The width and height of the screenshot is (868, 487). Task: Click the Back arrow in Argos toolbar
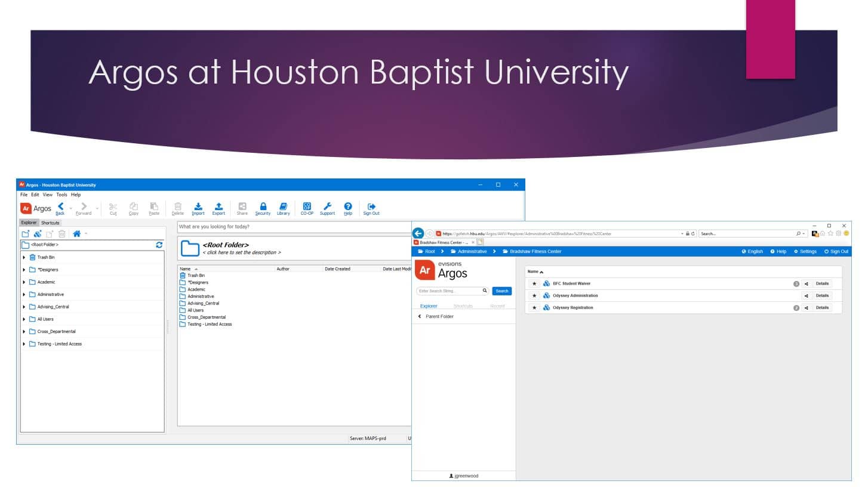[x=60, y=206]
